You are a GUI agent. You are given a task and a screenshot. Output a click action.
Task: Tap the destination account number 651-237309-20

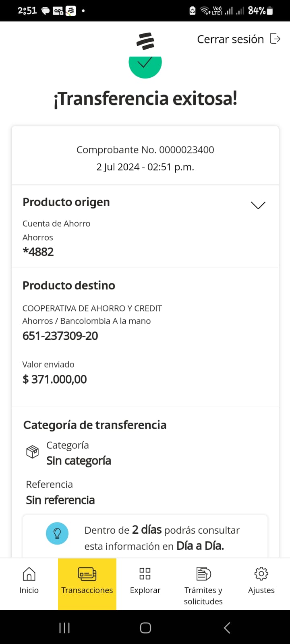[60, 336]
